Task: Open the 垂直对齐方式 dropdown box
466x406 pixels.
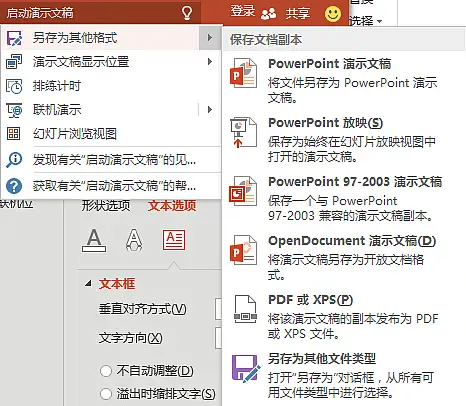Action: [x=218, y=309]
